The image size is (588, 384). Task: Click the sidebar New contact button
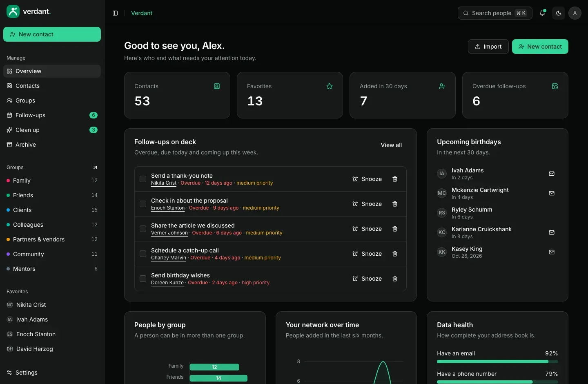pyautogui.click(x=52, y=34)
